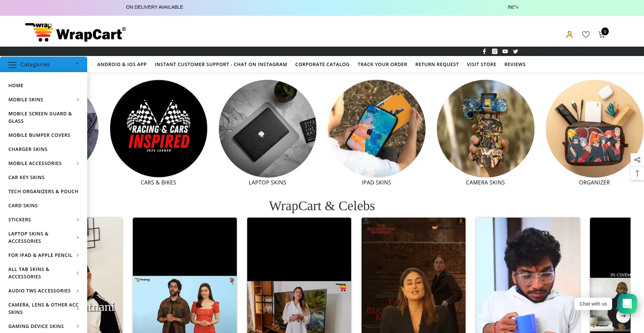This screenshot has width=644, height=333.
Task: Expand the MOBILE SKINS category
Action: tap(77, 100)
